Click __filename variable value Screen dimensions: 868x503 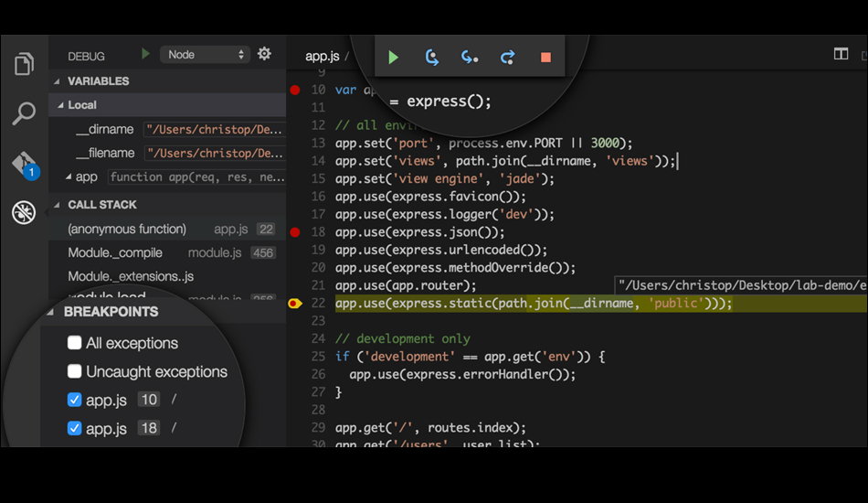pos(214,154)
